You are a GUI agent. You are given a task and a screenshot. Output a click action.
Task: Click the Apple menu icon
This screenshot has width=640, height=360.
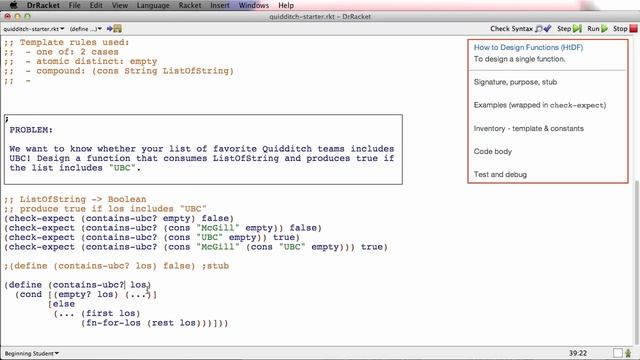13,5
